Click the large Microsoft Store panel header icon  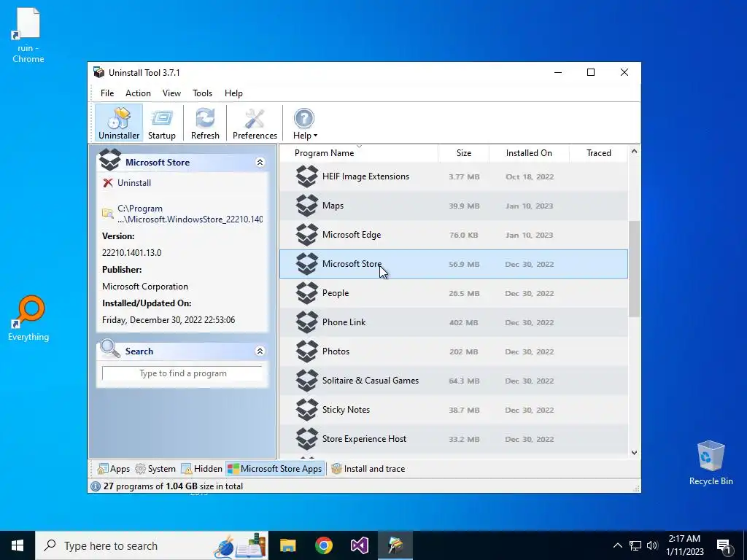click(110, 160)
